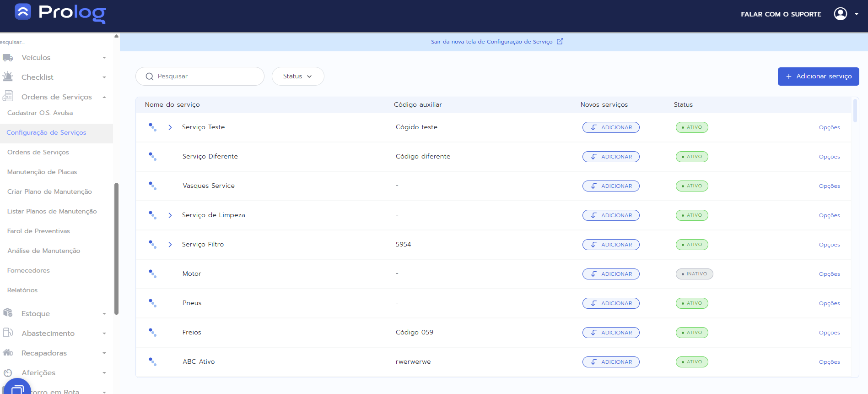Open the user profile avatar menu
868x394 pixels.
pyautogui.click(x=840, y=14)
